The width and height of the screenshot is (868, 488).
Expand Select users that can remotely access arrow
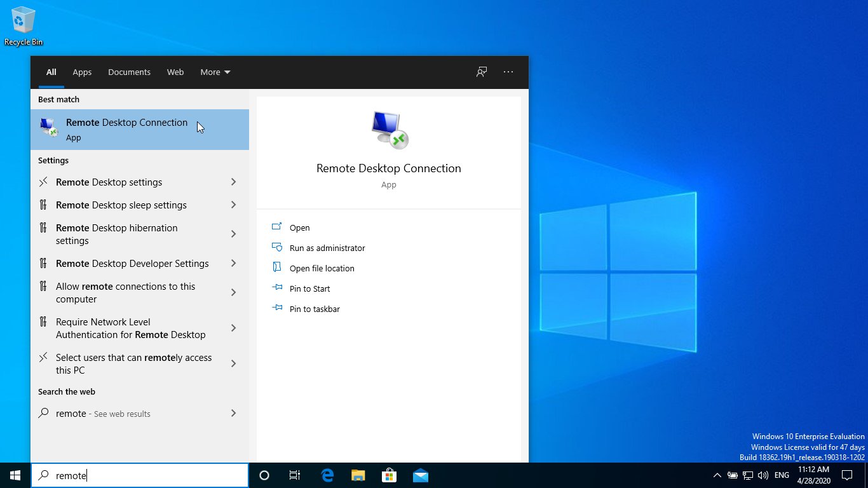[233, 363]
